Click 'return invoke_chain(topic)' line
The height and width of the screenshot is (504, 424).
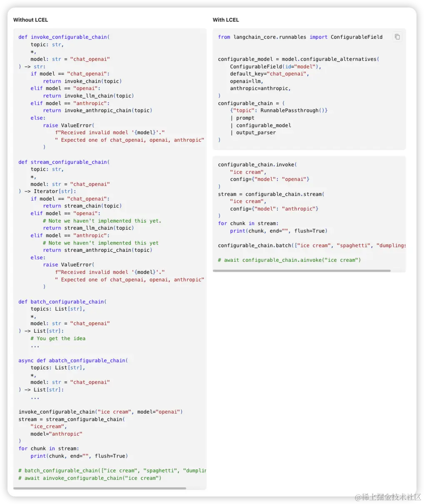(82, 81)
